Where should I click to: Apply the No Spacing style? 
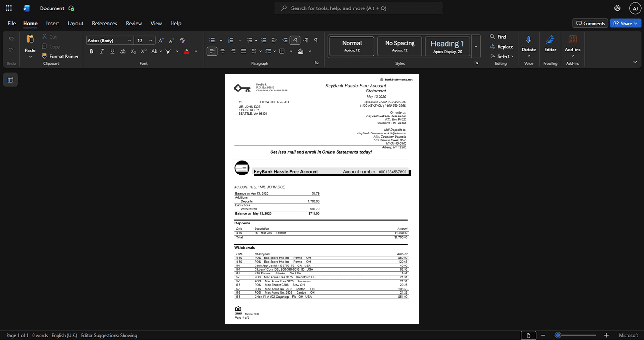pos(400,47)
